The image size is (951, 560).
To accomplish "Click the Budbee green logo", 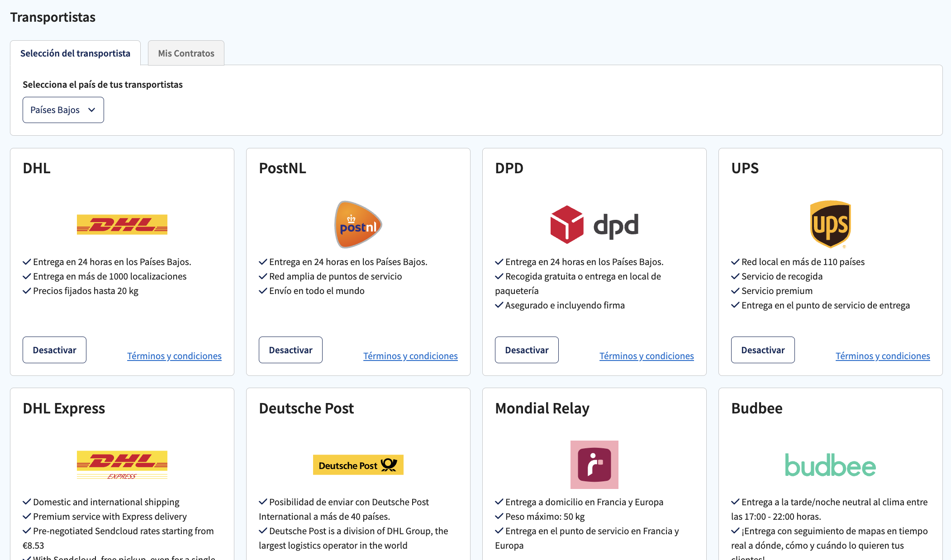I will [830, 465].
